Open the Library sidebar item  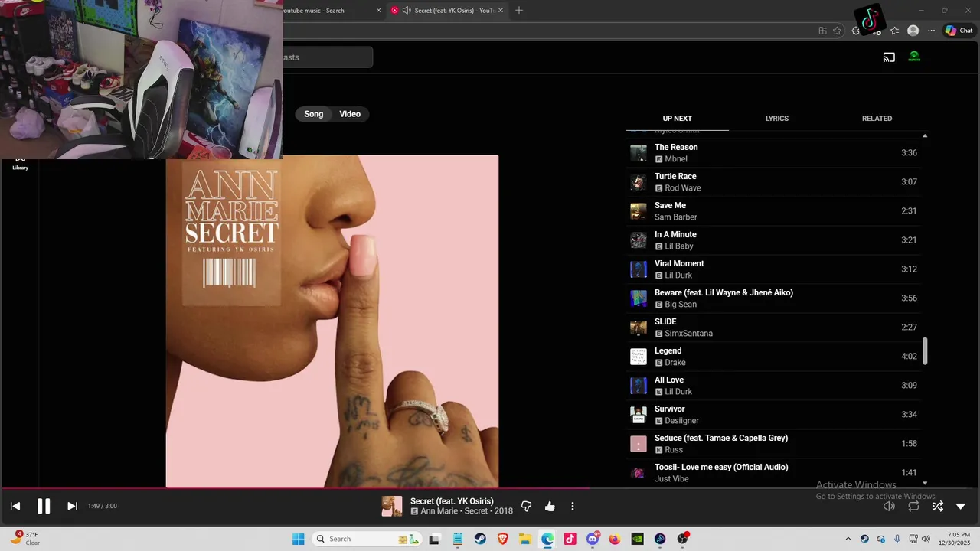pyautogui.click(x=20, y=163)
